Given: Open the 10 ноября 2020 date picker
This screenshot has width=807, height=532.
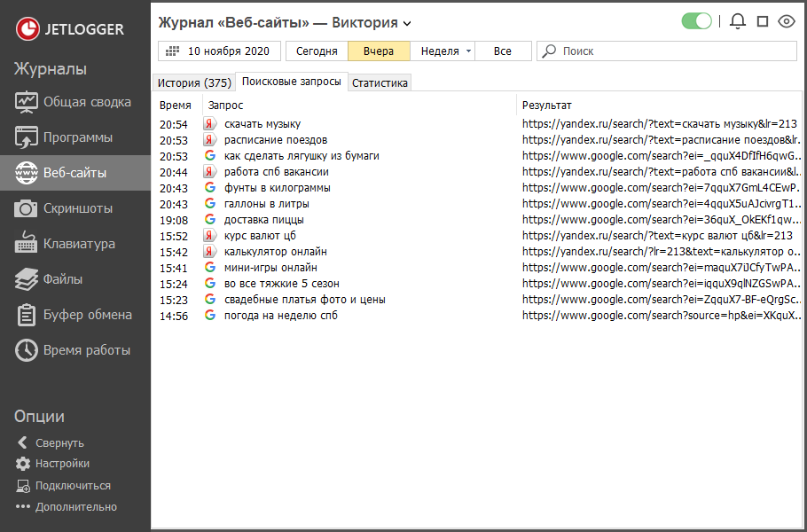Looking at the screenshot, I should pyautogui.click(x=220, y=51).
